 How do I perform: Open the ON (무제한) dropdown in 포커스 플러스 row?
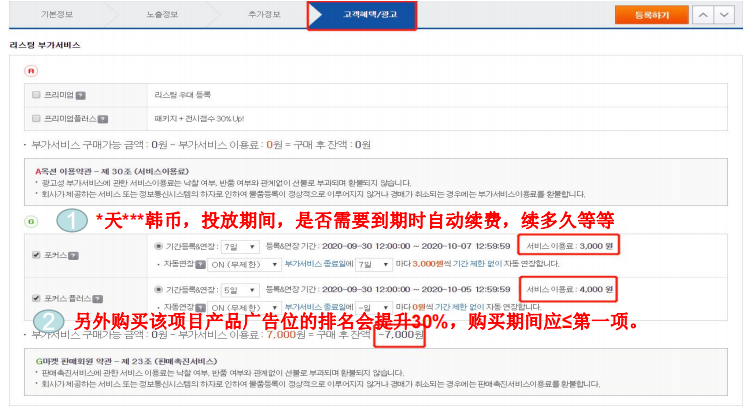pyautogui.click(x=245, y=308)
